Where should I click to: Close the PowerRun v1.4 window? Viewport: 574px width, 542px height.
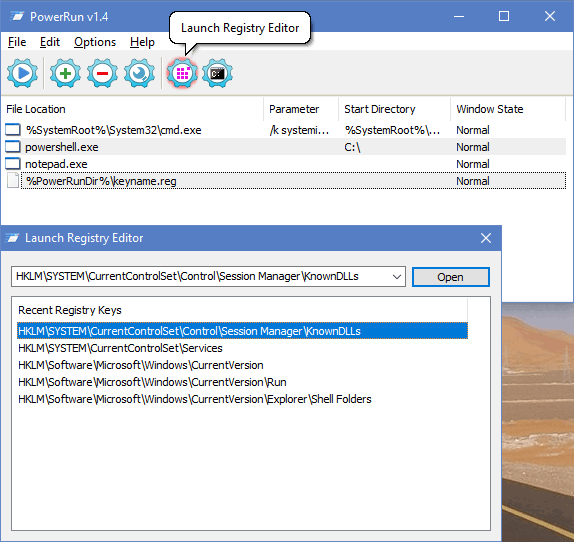click(x=550, y=16)
